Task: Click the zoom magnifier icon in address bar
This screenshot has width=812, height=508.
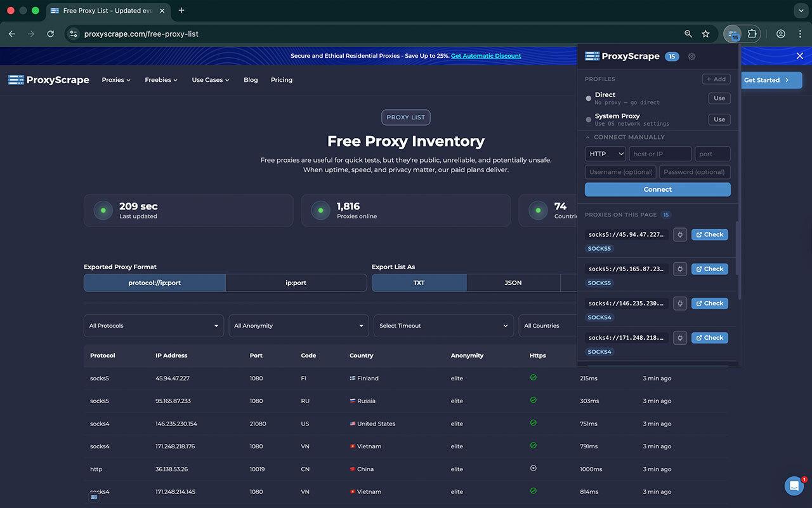Action: pos(688,34)
